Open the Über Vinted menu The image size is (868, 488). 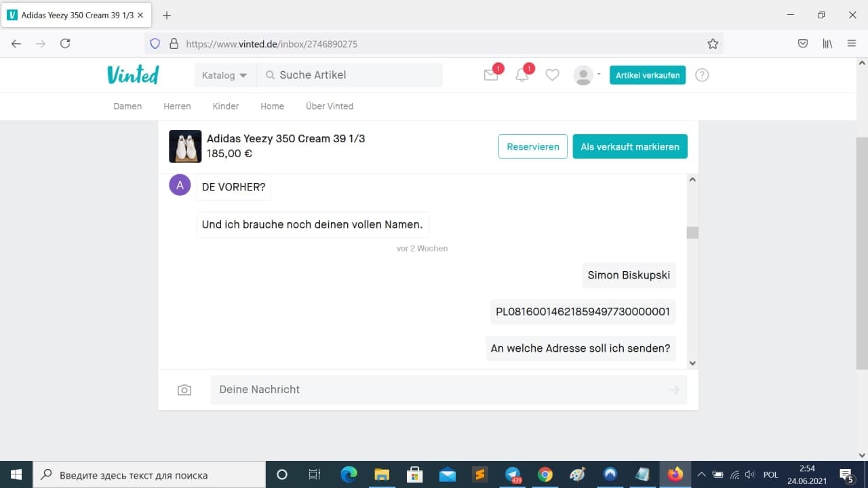(330, 106)
